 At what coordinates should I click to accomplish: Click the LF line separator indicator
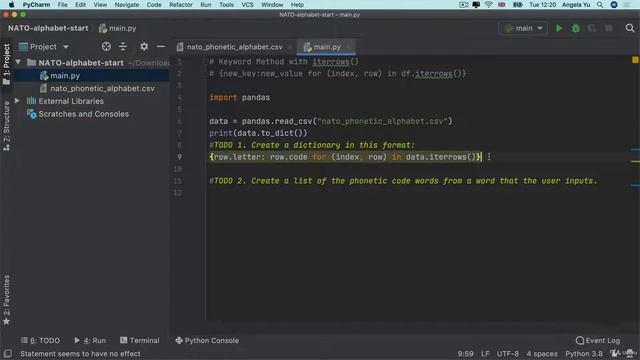485,353
